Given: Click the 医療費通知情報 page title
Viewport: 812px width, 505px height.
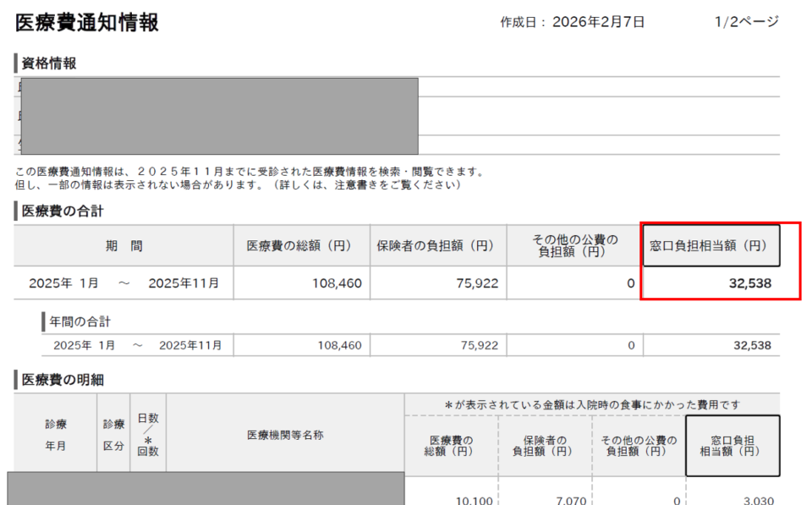Looking at the screenshot, I should pos(87,23).
